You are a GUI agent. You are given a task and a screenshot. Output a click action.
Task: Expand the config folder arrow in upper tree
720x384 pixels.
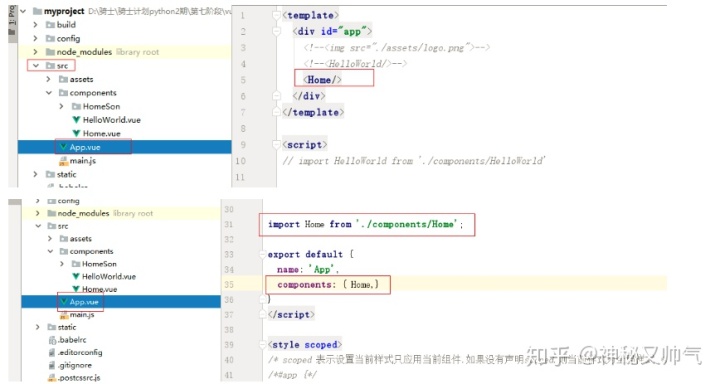(x=35, y=39)
